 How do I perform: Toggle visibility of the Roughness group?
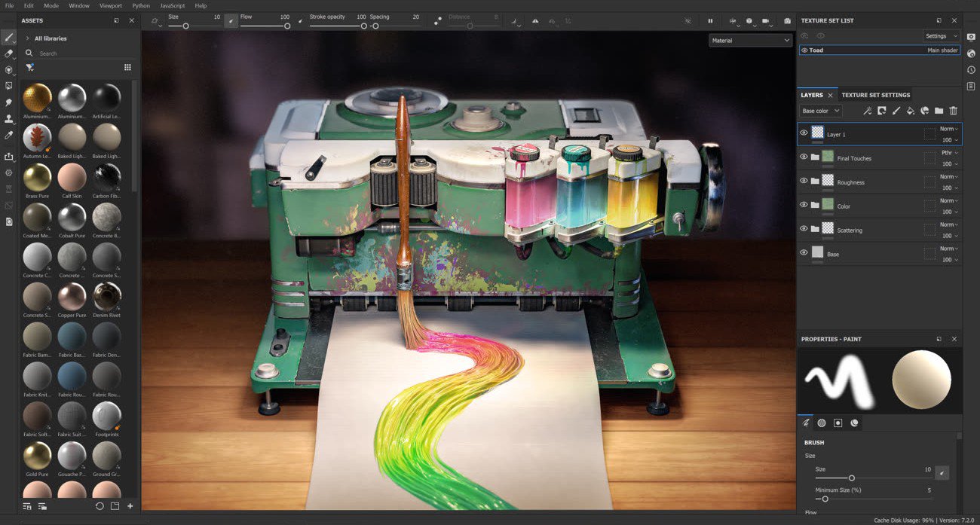pos(803,182)
